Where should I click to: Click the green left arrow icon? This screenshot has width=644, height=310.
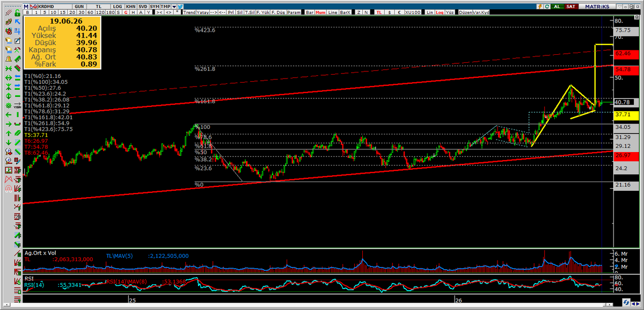(8, 114)
